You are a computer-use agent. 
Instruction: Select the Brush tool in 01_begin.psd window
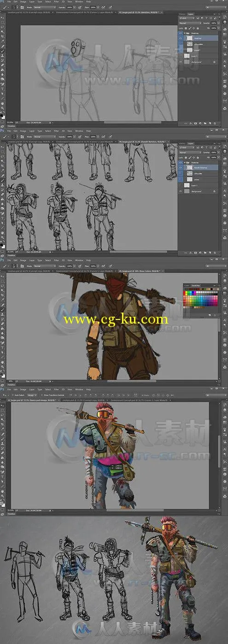(3, 51)
